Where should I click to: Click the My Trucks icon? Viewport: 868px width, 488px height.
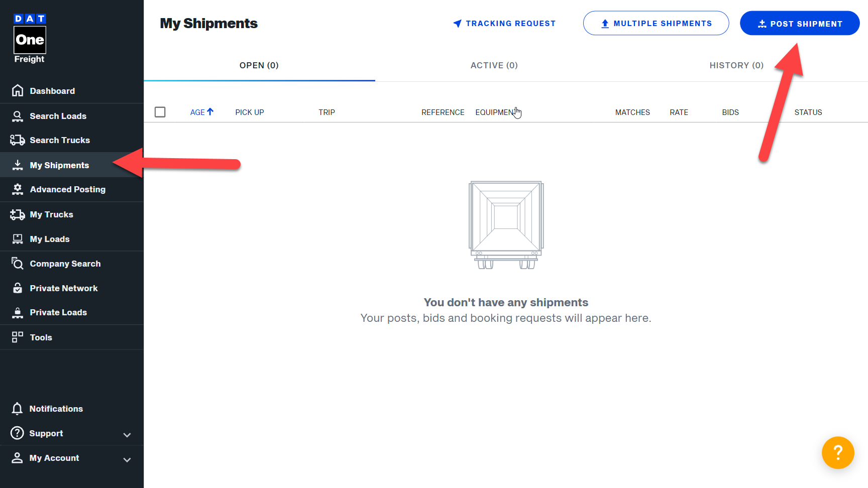click(x=18, y=214)
